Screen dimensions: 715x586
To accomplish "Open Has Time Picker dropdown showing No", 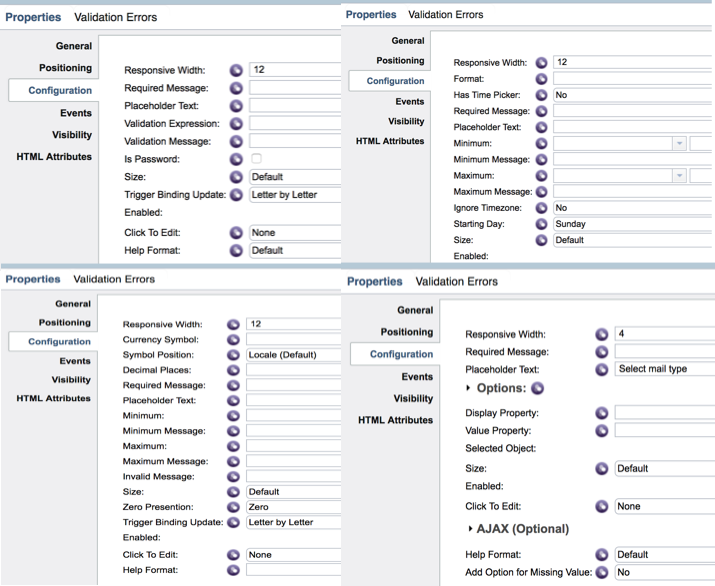I will pos(632,95).
